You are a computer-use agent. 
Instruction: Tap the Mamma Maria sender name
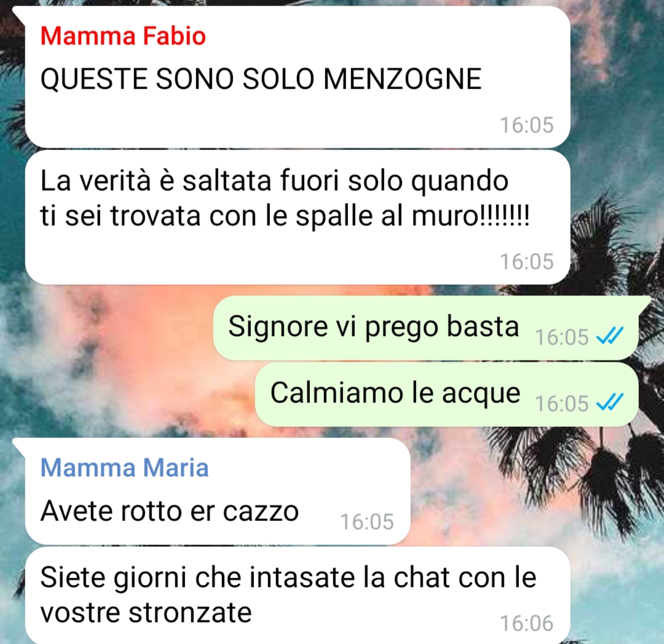click(x=124, y=467)
